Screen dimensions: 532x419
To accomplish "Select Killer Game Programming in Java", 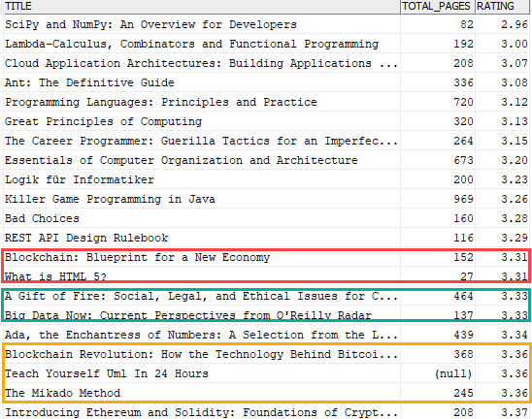I will [110, 199].
